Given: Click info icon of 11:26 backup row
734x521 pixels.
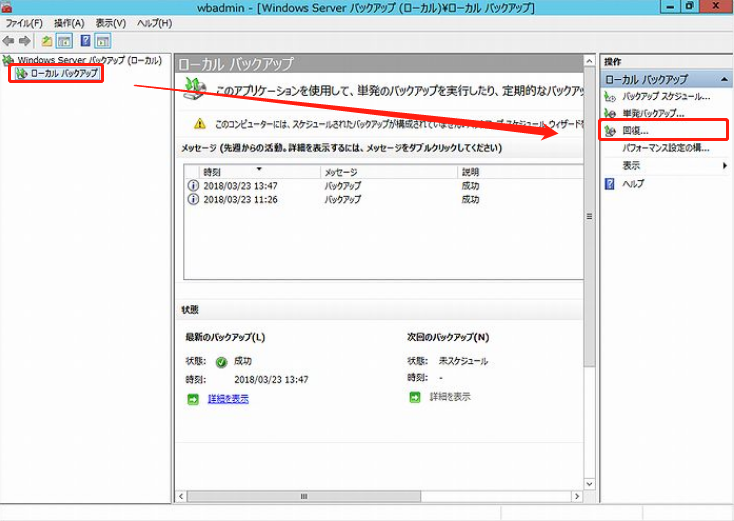Looking at the screenshot, I should (x=193, y=199).
